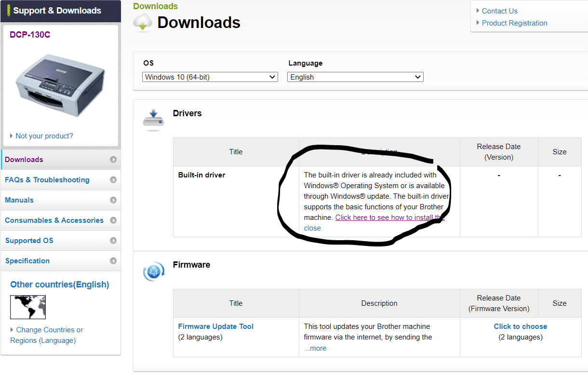
Task: Click the Not your product? link
Action: [44, 136]
